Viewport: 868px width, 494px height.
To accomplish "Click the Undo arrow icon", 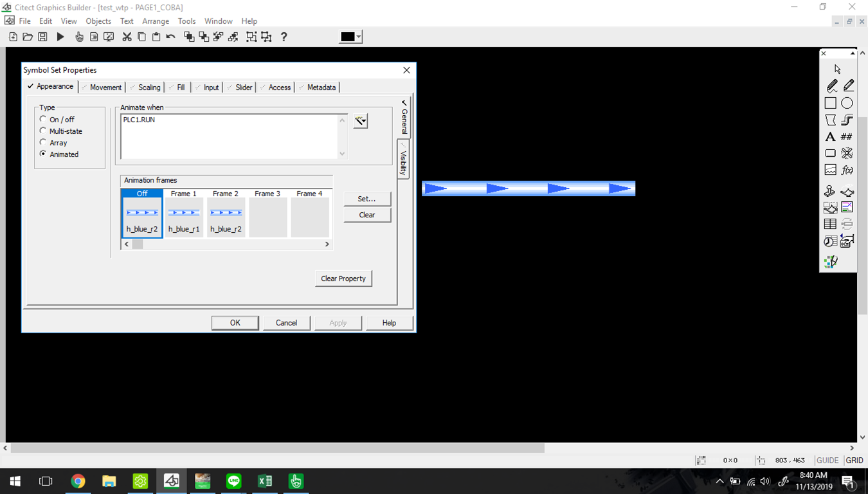I will point(170,37).
